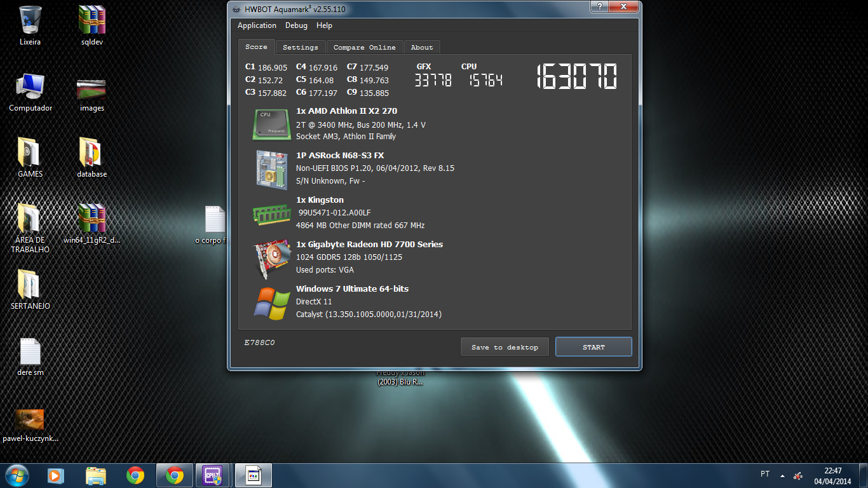Click the GFX score 33778
The image size is (868, 488).
pos(433,80)
